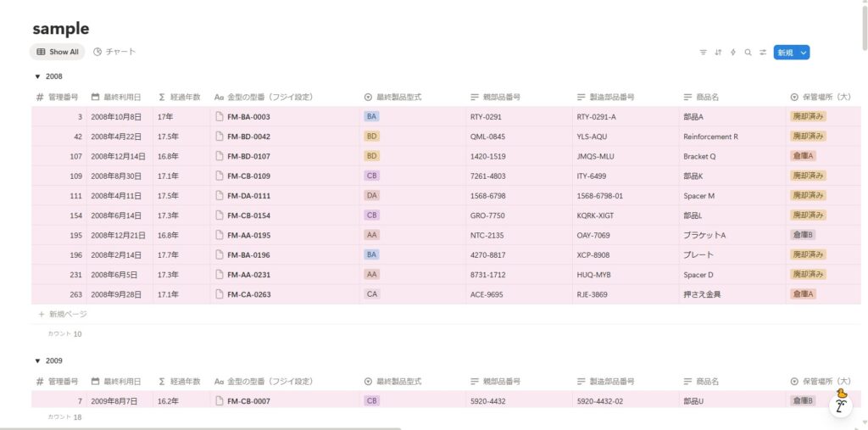The height and width of the screenshot is (430, 868).
Task: Click the sample page title
Action: [x=61, y=28]
